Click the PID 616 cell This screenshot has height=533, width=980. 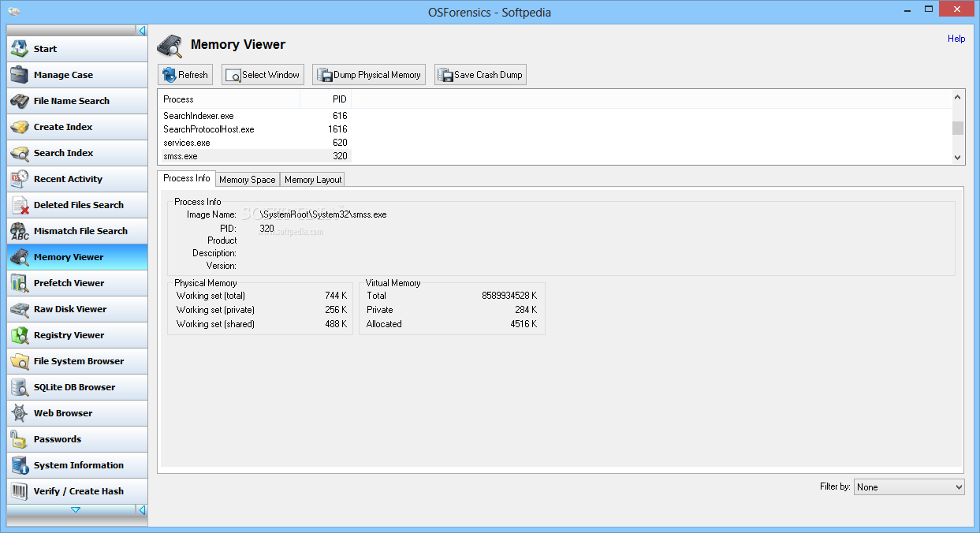pos(340,116)
